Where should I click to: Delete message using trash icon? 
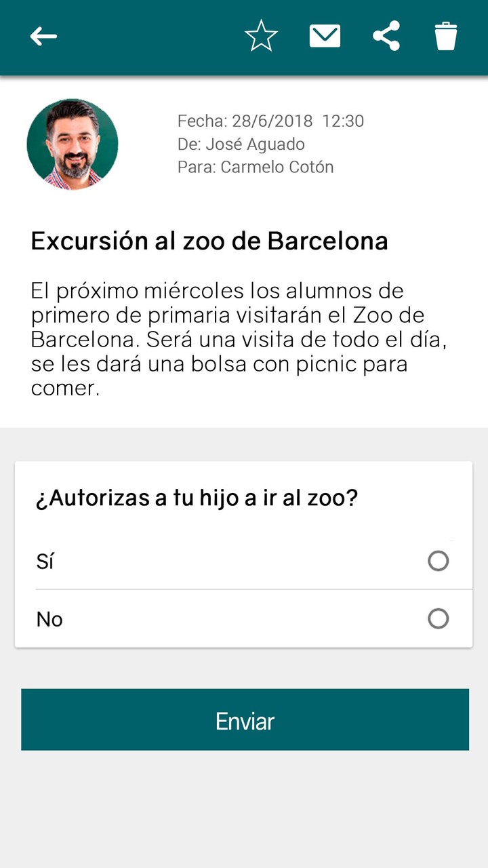[446, 36]
